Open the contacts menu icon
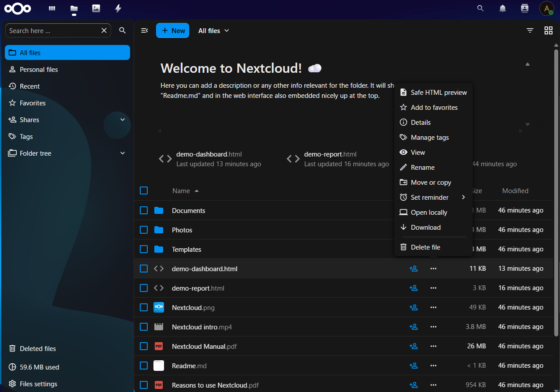 [525, 8]
